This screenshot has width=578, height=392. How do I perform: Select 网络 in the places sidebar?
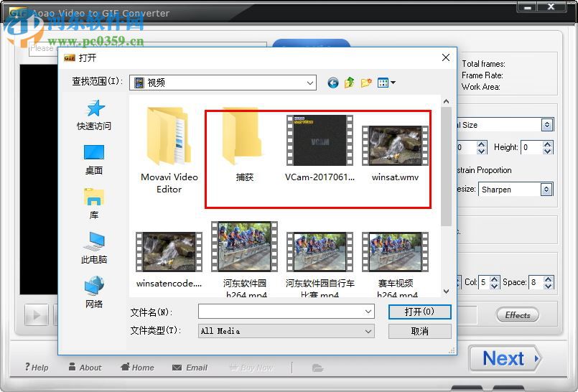tap(94, 292)
